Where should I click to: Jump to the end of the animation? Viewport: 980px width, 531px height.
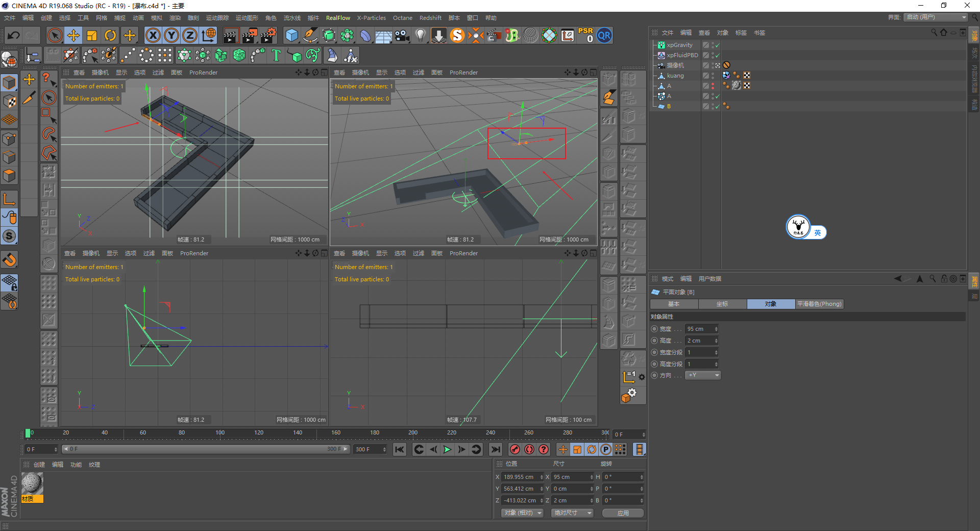pos(495,449)
